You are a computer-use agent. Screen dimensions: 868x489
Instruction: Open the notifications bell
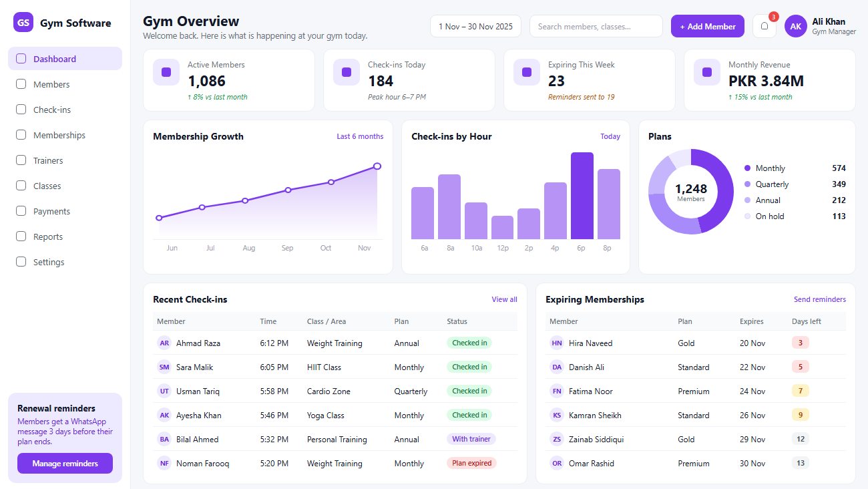click(765, 26)
